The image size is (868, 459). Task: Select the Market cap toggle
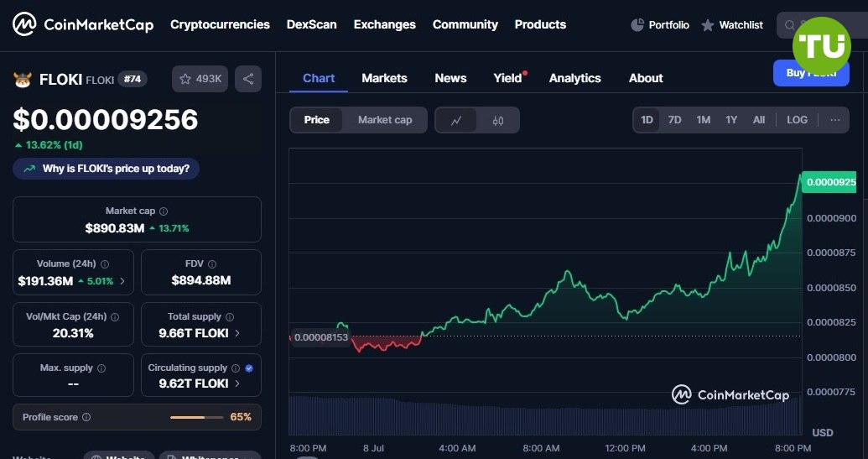tap(385, 120)
